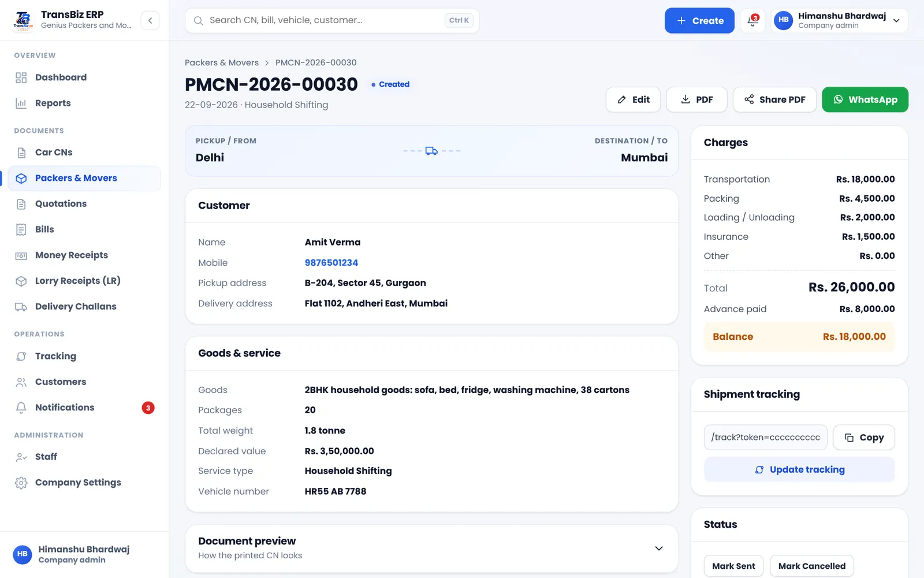Click the Company Settings gear icon
Screen dimensions: 924x578
(21, 483)
